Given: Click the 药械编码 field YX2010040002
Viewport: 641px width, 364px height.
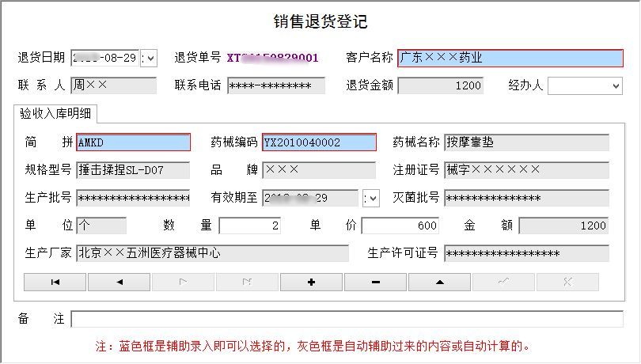Looking at the screenshot, I should 319,142.
